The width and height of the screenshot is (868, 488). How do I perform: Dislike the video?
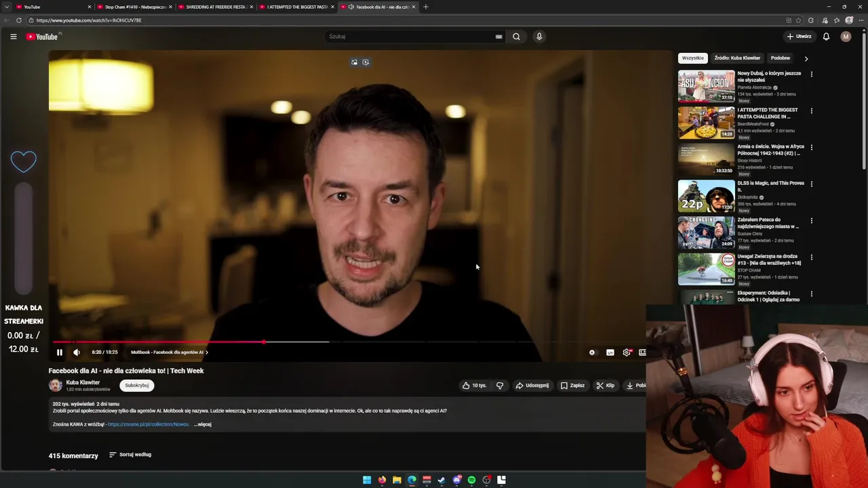click(500, 386)
